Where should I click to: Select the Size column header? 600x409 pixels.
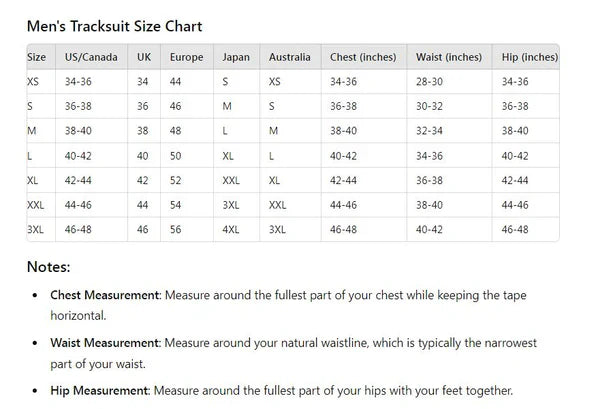click(x=37, y=57)
